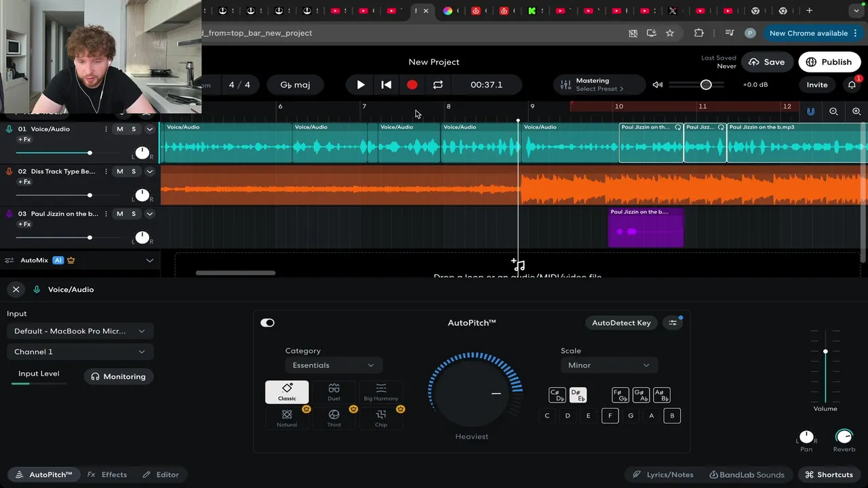Expand track 03 chevron

coord(150,213)
